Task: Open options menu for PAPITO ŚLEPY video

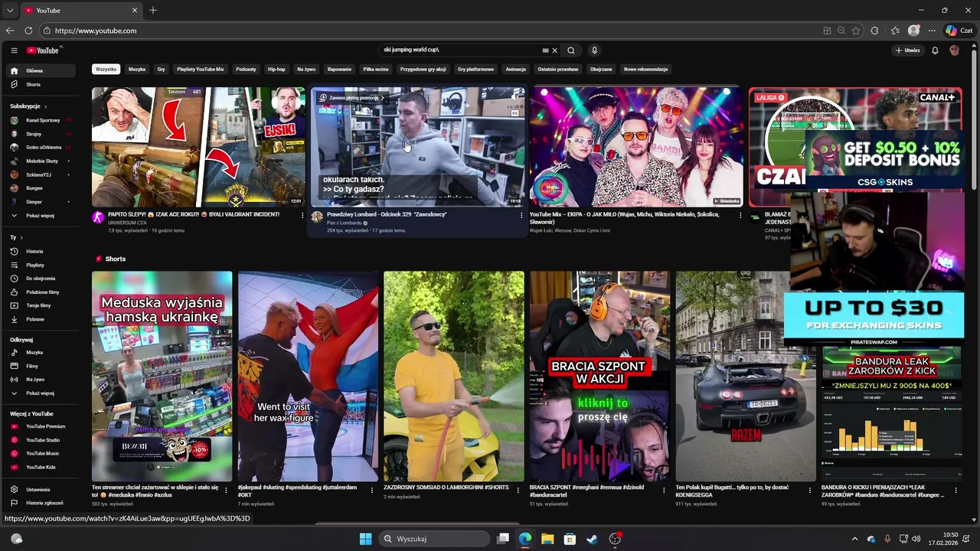Action: (x=302, y=216)
